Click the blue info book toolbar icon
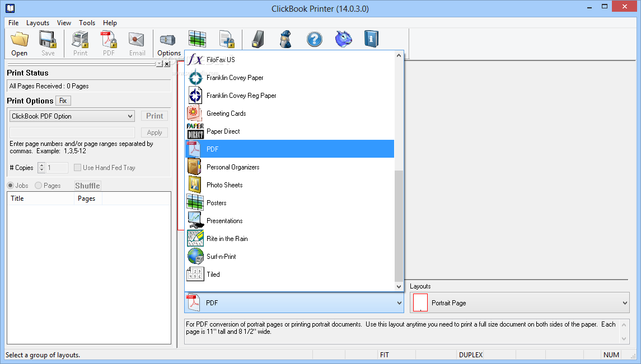 click(x=371, y=39)
